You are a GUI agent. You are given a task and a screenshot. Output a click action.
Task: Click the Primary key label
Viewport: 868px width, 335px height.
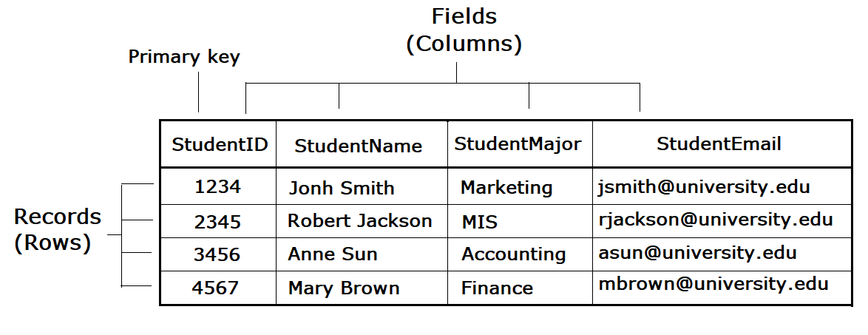point(184,57)
